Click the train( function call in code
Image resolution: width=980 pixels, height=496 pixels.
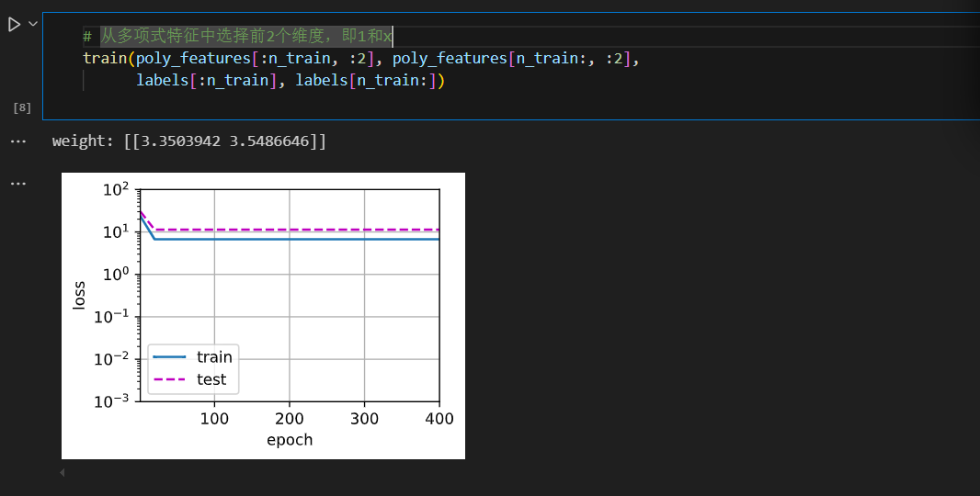pyautogui.click(x=109, y=59)
